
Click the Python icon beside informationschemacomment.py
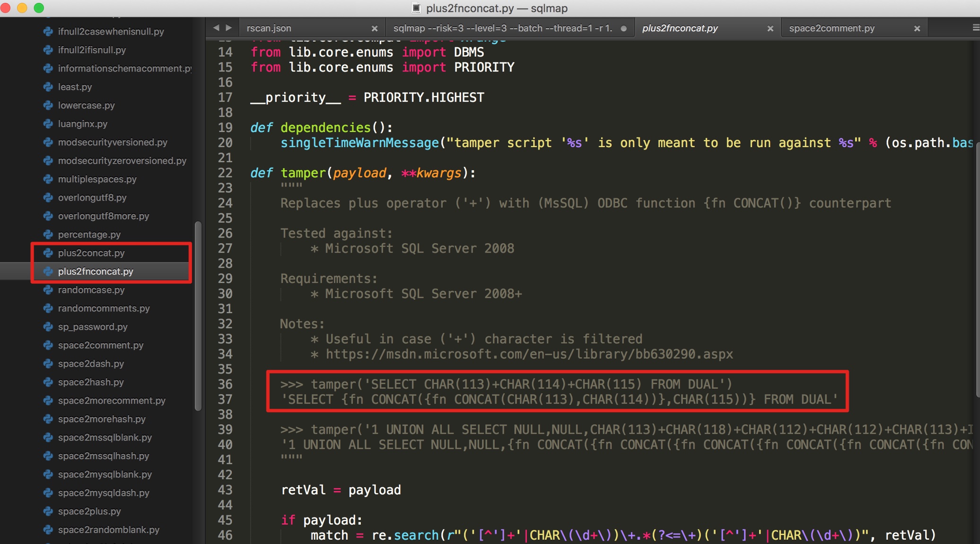point(48,69)
